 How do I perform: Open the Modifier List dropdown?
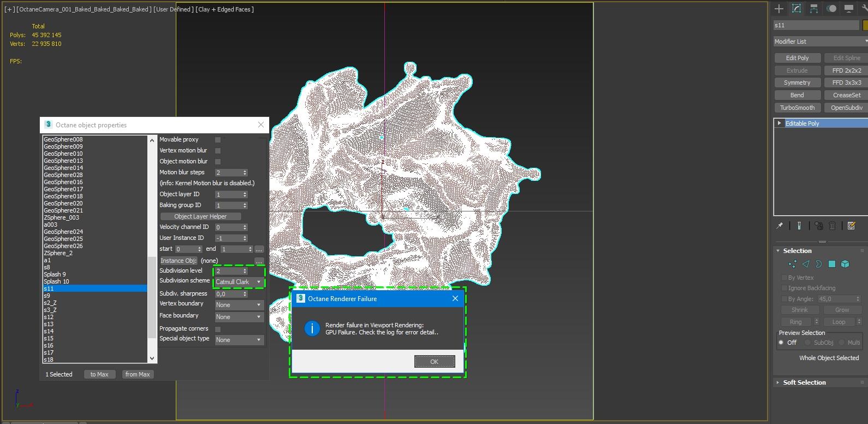(x=821, y=42)
